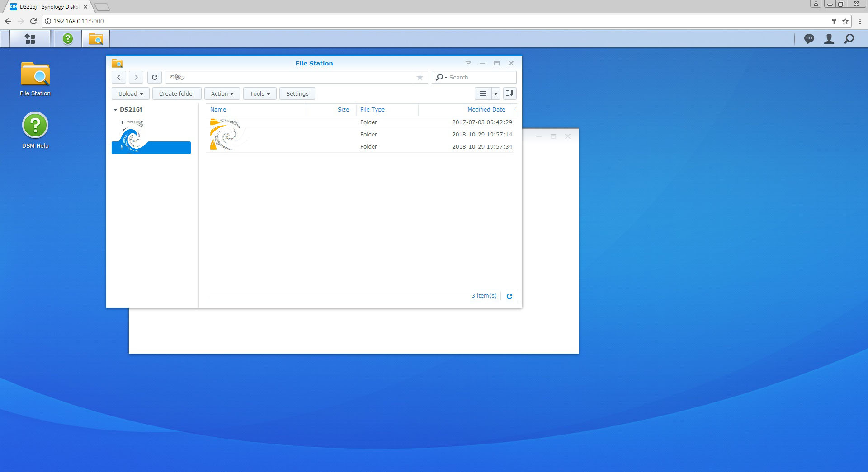
Task: Click the 3 item(s) status text
Action: pos(484,296)
